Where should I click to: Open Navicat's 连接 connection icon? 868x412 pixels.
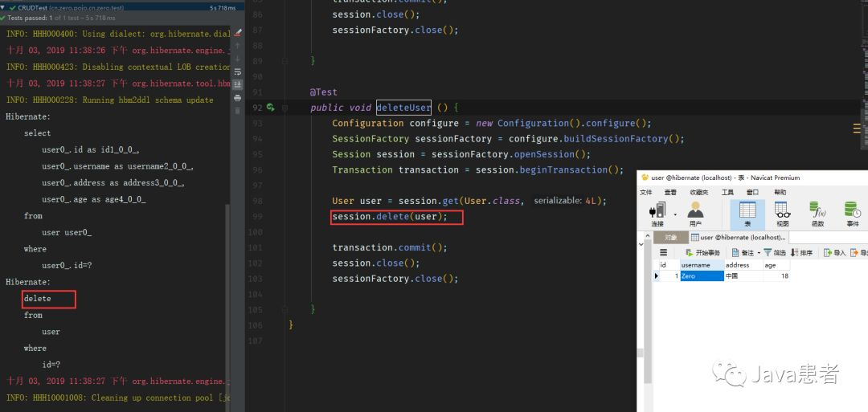pyautogui.click(x=657, y=214)
